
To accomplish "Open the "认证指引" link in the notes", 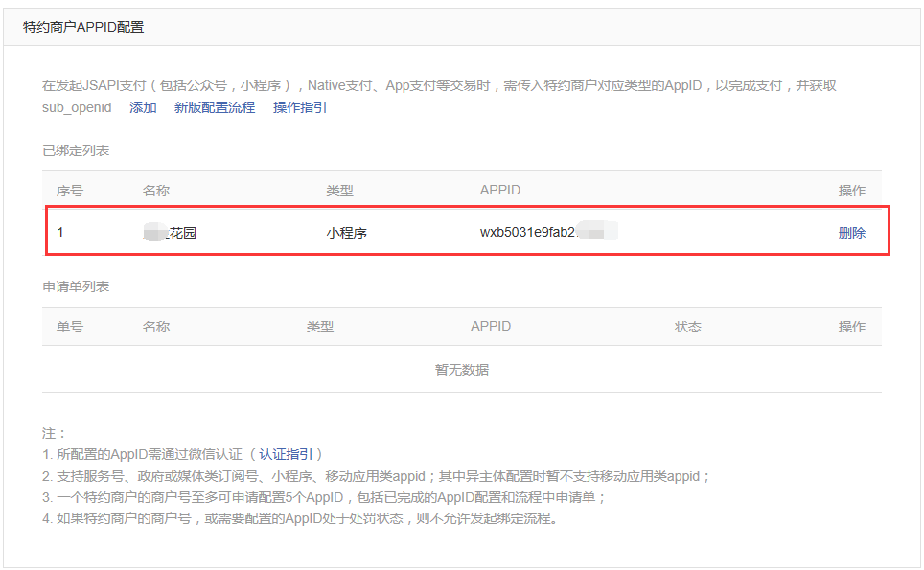I will tap(286, 454).
